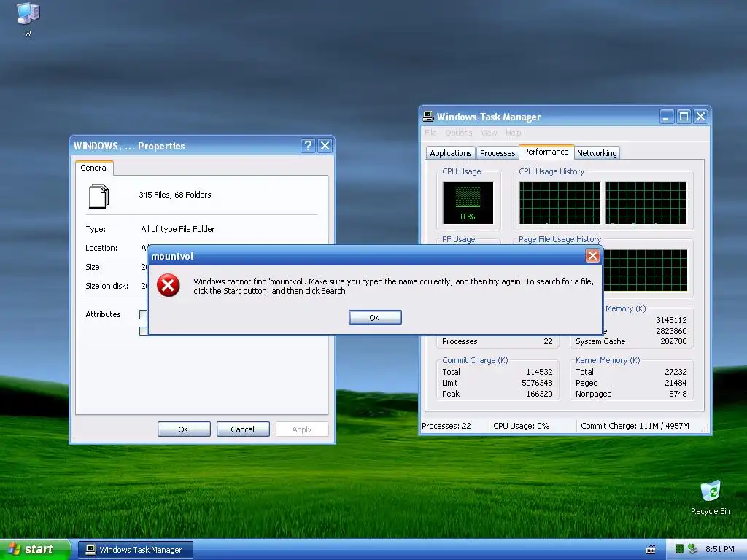
Task: Close the mountvol error dialog
Action: click(x=592, y=256)
